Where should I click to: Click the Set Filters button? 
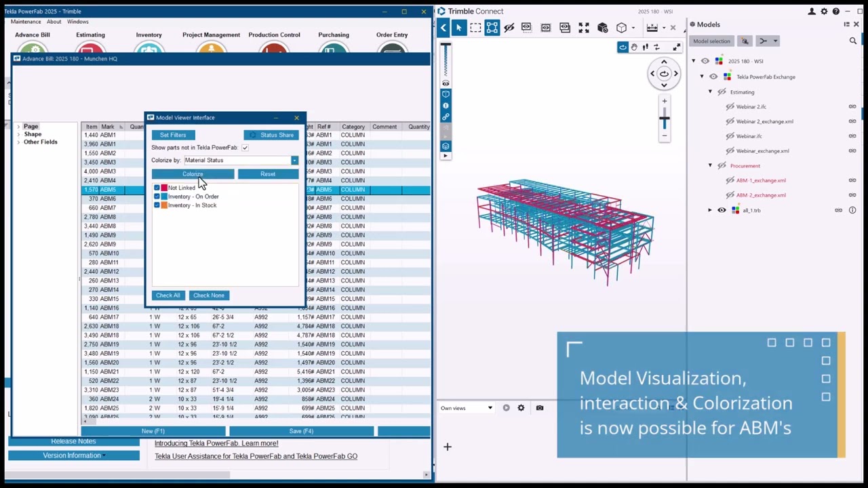pyautogui.click(x=173, y=135)
